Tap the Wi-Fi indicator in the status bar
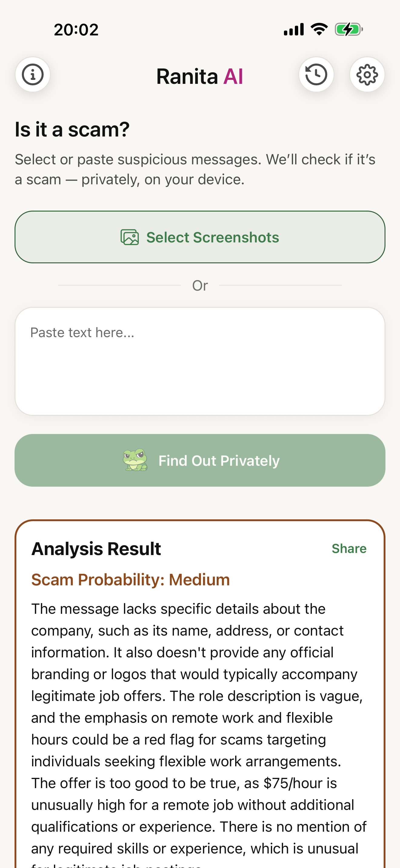 [x=318, y=29]
